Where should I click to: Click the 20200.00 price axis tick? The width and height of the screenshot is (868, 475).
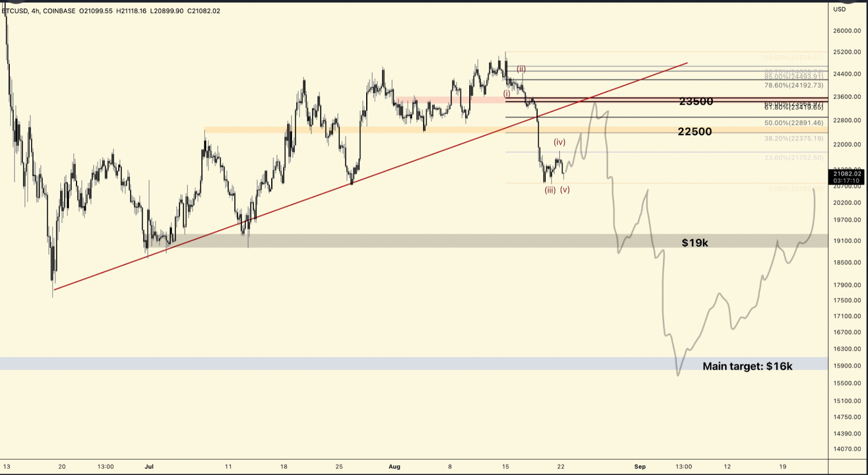(847, 203)
